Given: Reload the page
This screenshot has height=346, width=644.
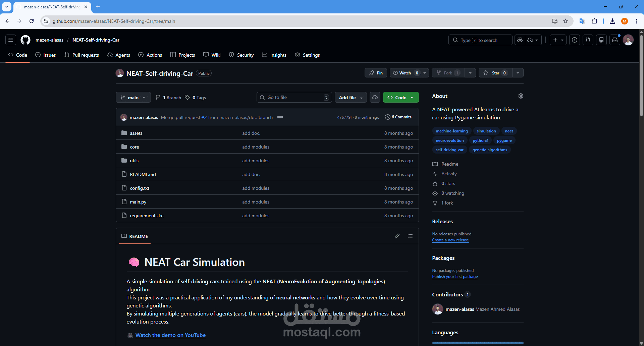Looking at the screenshot, I should click(32, 21).
